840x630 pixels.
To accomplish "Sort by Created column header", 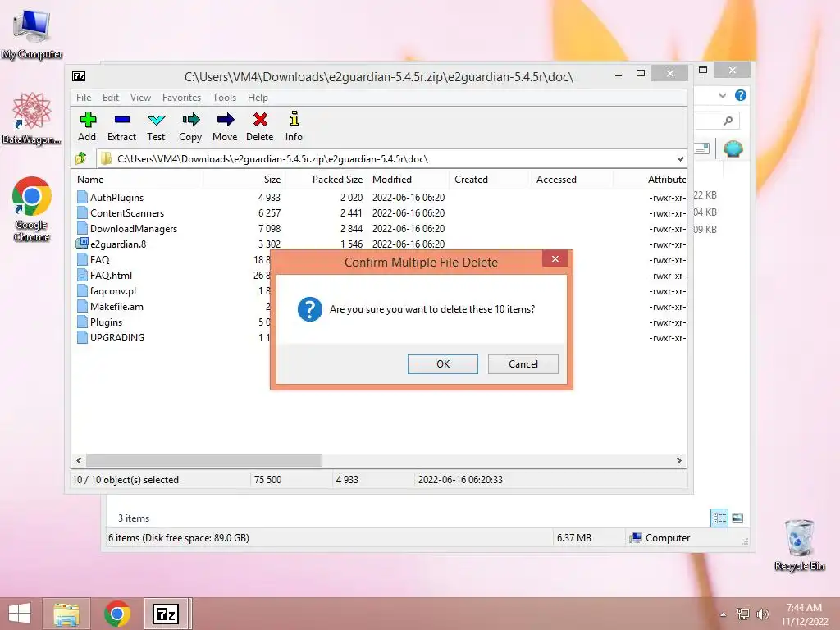I will 491,180.
